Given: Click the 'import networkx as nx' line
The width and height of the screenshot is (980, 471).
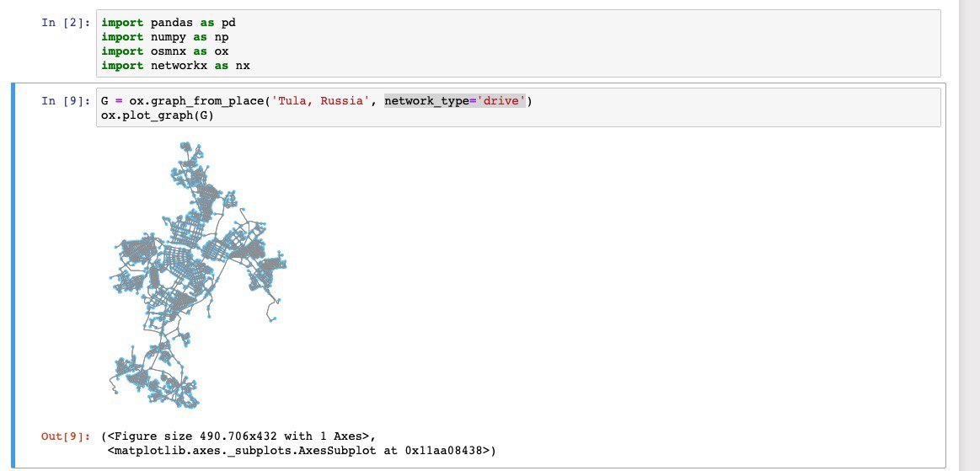Looking at the screenshot, I should (x=175, y=66).
